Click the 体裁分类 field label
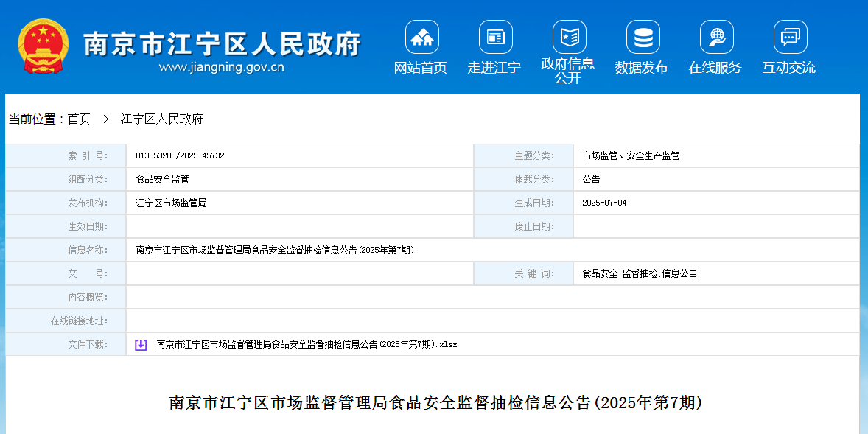This screenshot has height=434, width=868. [x=534, y=179]
